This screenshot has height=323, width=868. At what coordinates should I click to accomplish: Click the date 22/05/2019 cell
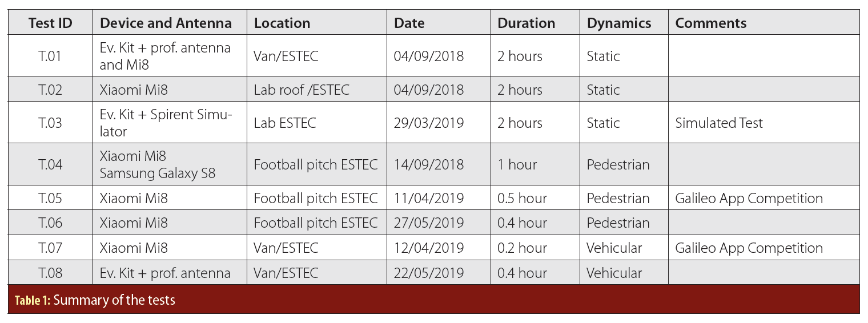[429, 273]
